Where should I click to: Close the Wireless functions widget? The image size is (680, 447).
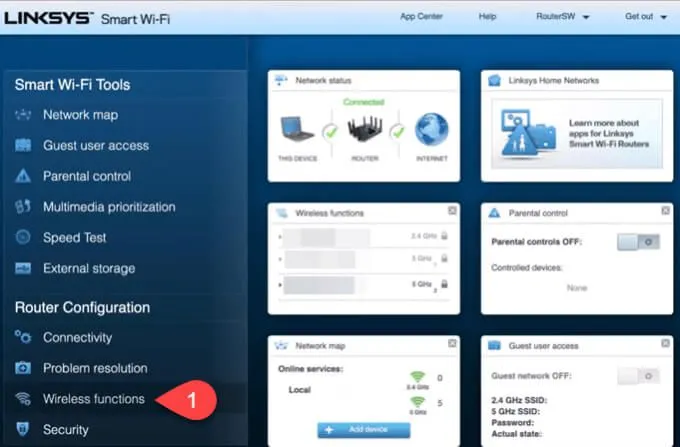pyautogui.click(x=452, y=211)
